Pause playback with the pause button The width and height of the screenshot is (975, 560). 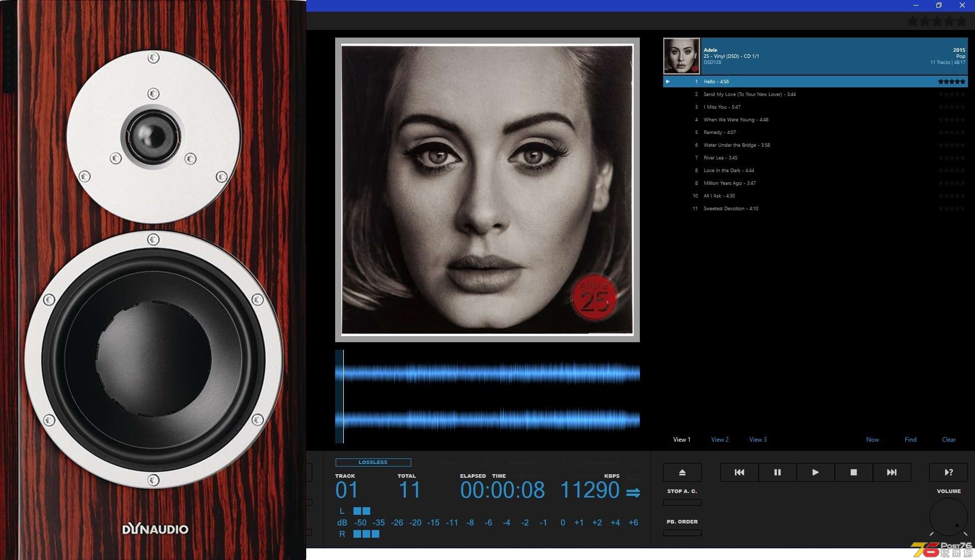[x=777, y=472]
